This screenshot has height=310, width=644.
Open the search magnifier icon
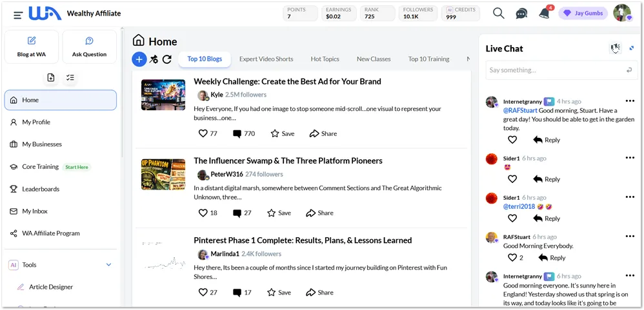[x=499, y=14]
